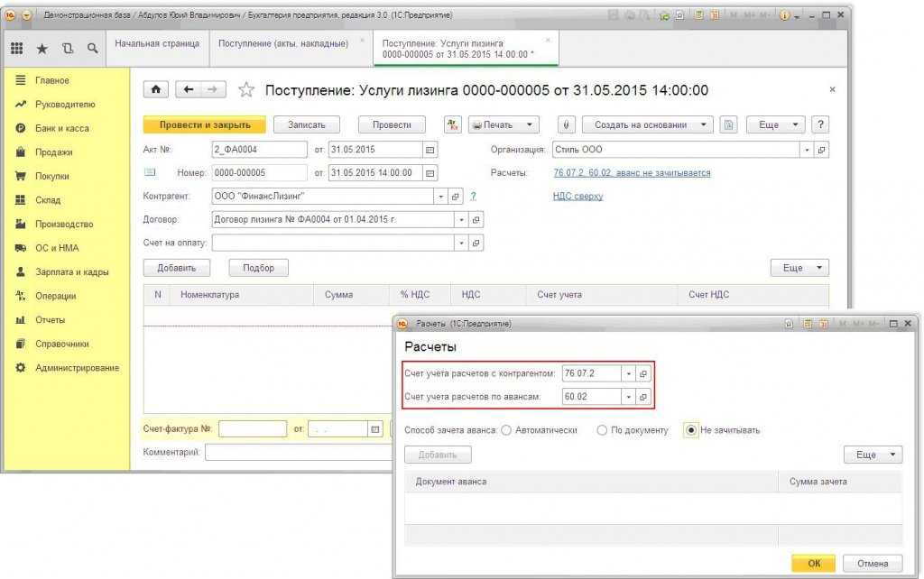This screenshot has width=924, height=579.
Task: Open the sections menu grid icon
Action: (x=16, y=49)
